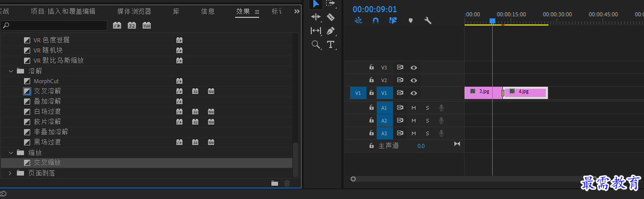Toggle lock on V1 track
The height and width of the screenshot is (199, 644).
point(372,93)
